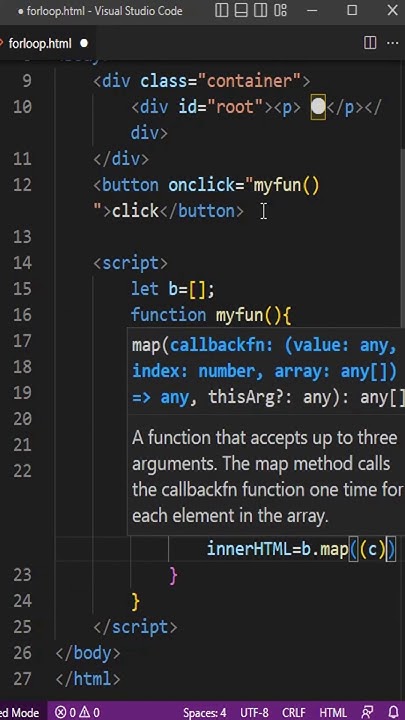405x720 pixels.
Task: Click 'thisArg?: any' in the signature popup
Action: click(270, 398)
